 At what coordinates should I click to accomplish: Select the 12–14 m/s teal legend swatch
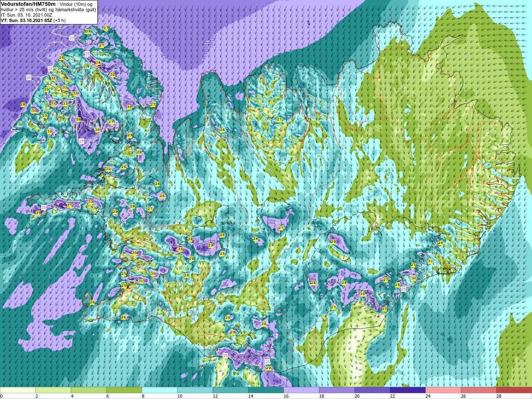(x=231, y=390)
